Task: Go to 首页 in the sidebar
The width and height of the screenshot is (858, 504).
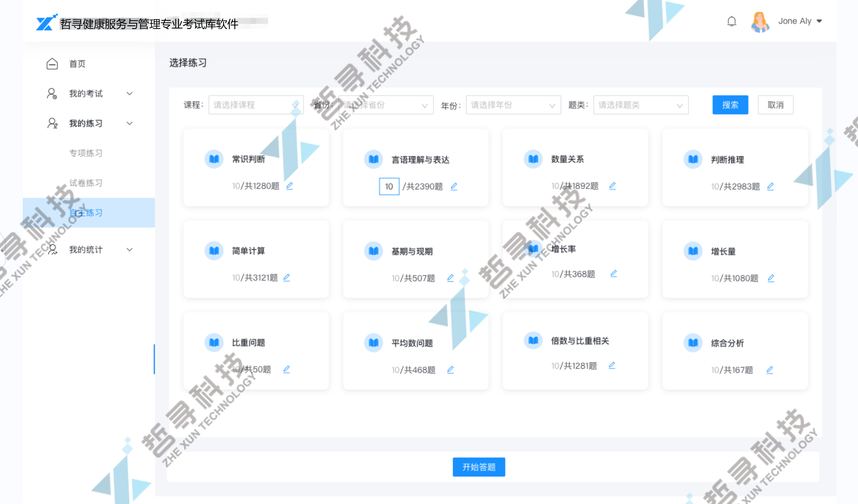Action: (77, 64)
